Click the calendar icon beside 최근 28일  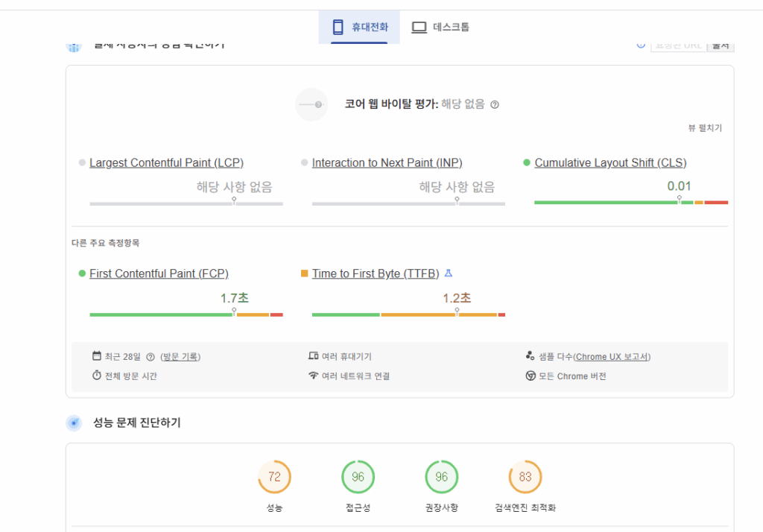[x=97, y=356]
